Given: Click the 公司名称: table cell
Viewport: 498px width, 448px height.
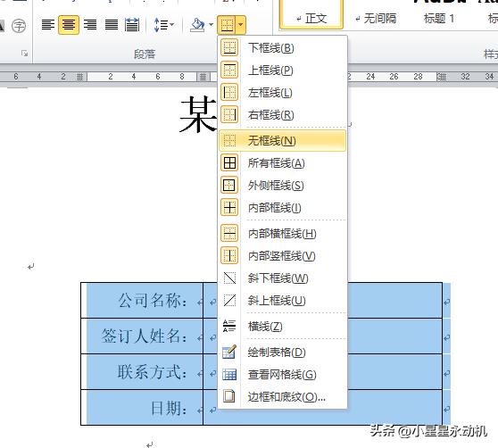Looking at the screenshot, I should coord(142,301).
